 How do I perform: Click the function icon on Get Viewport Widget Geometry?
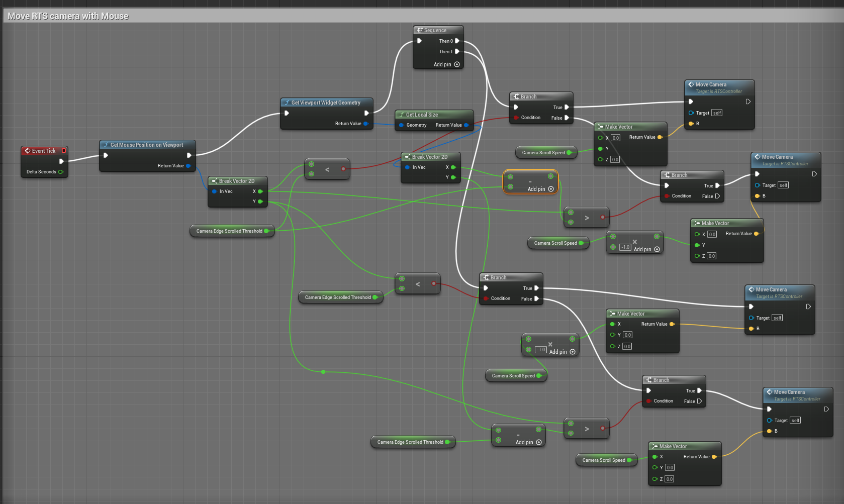pyautogui.click(x=287, y=103)
